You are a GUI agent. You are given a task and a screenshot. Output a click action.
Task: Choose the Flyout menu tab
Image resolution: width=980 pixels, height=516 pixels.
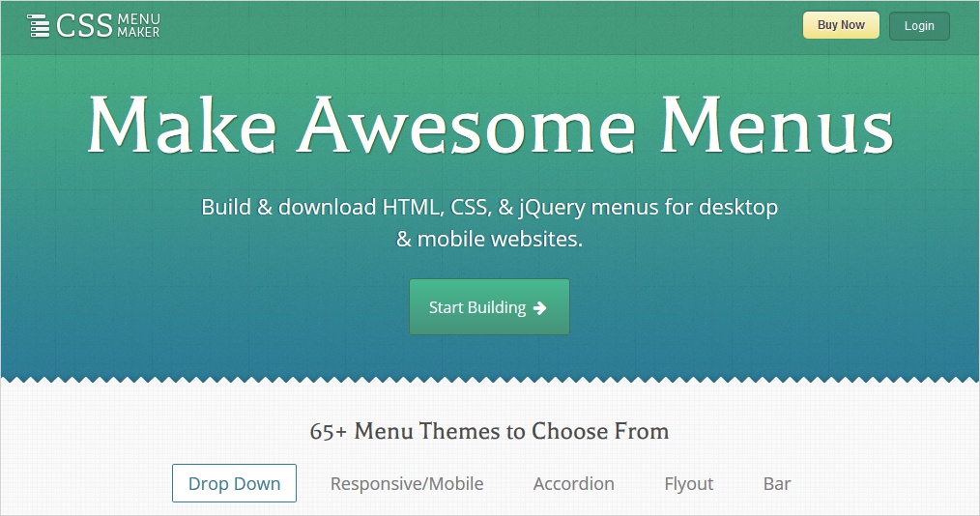(x=689, y=483)
